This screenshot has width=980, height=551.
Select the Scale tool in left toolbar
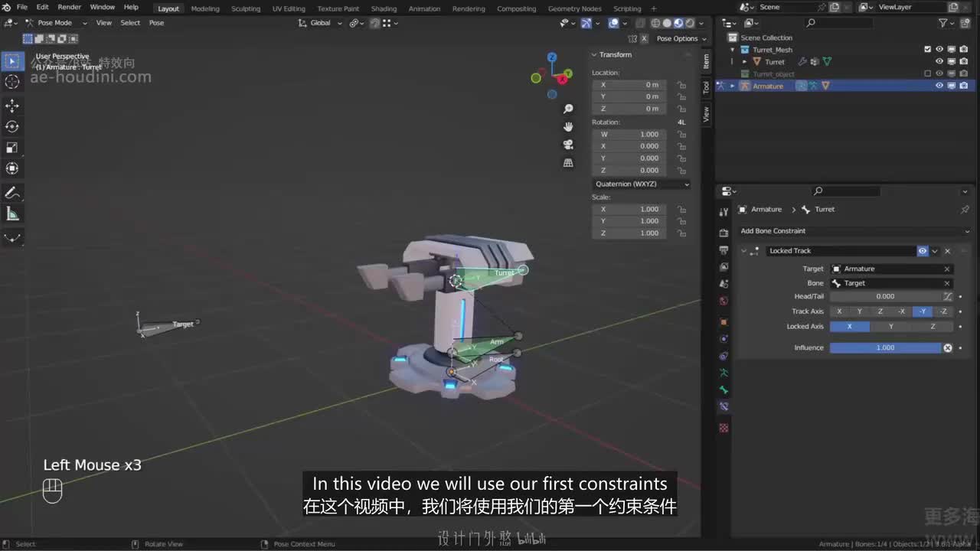(12, 147)
